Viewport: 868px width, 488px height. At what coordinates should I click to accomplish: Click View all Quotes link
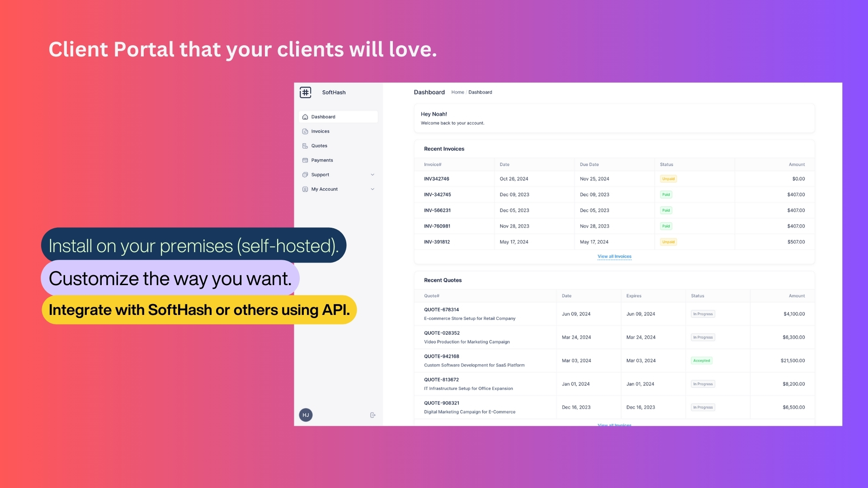pyautogui.click(x=614, y=424)
